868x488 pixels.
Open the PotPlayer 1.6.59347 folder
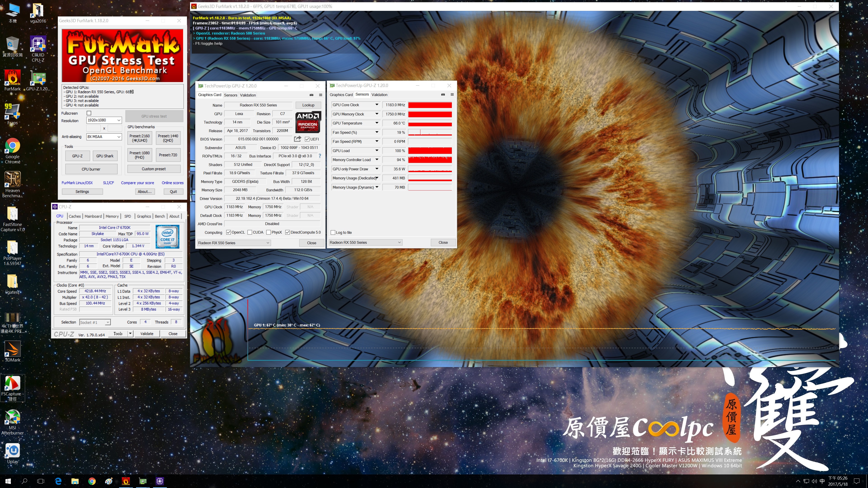tap(12, 253)
